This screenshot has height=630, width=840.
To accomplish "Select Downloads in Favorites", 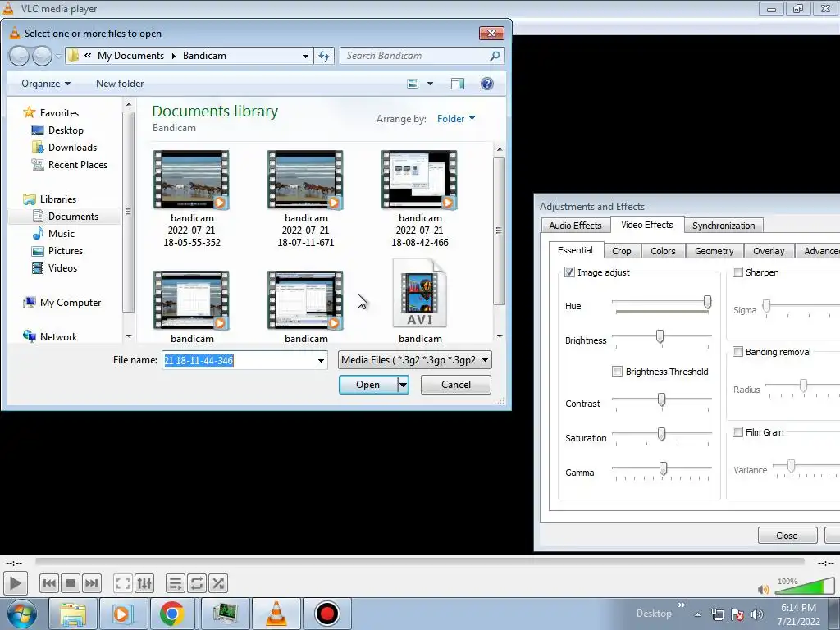I will [x=72, y=148].
